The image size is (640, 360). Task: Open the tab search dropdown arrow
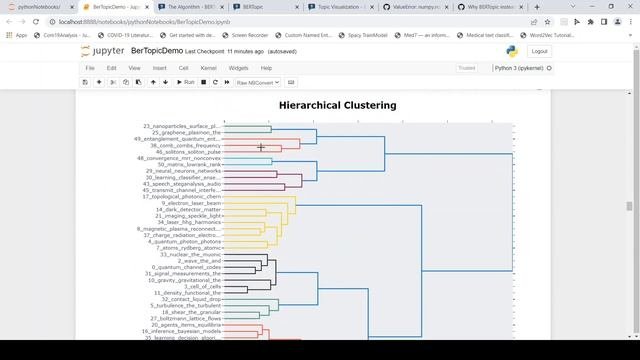point(573,7)
